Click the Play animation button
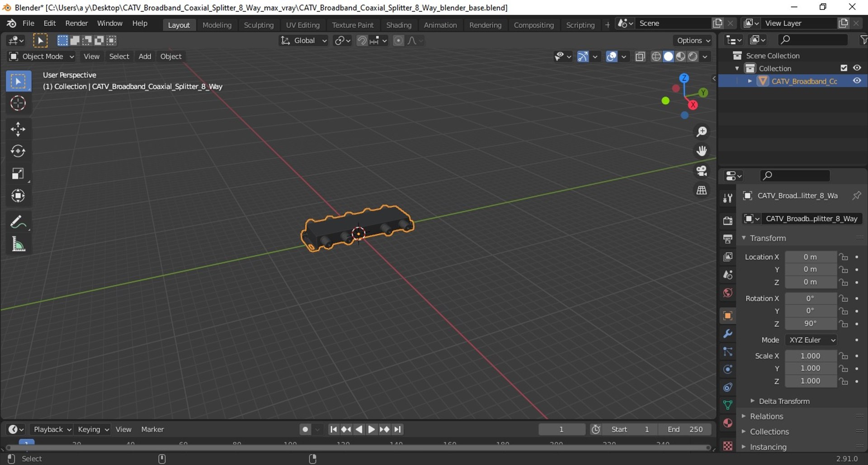The image size is (868, 465). pos(371,429)
